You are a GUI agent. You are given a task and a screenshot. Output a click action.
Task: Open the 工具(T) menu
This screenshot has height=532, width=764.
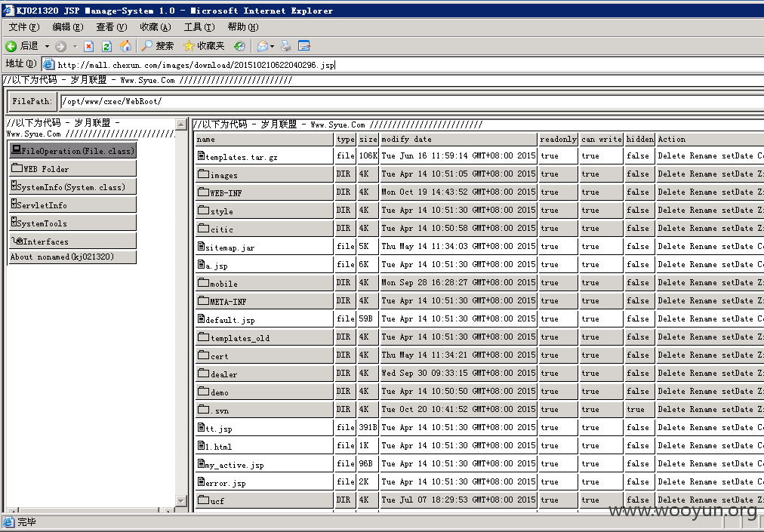coord(199,27)
